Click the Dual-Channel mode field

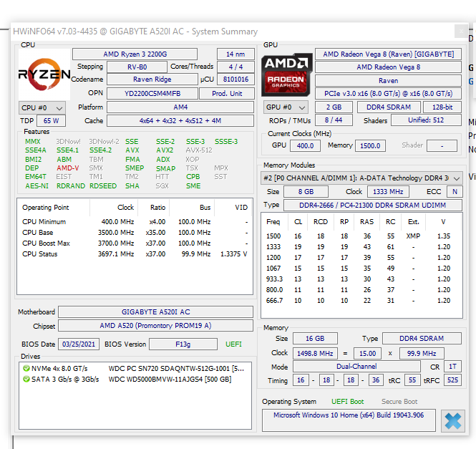(x=356, y=367)
